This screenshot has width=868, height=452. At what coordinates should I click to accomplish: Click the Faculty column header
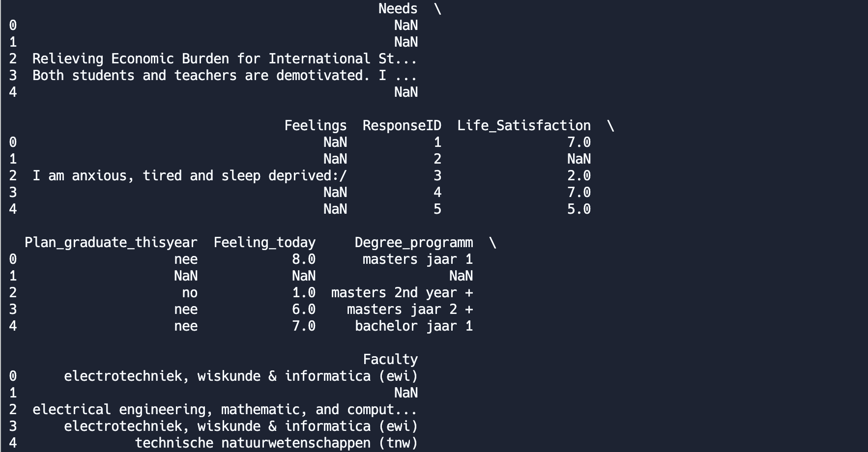(390, 360)
